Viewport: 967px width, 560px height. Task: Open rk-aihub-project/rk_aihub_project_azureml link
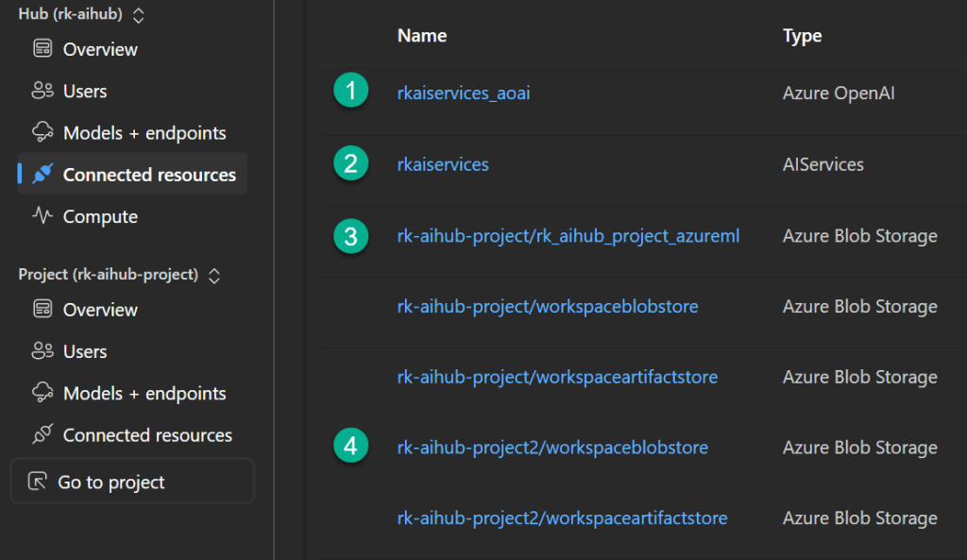point(568,236)
